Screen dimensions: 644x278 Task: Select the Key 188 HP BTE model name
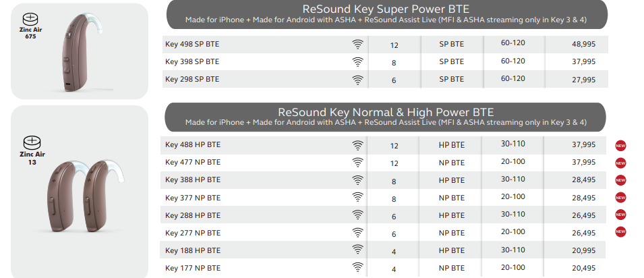coord(193,250)
